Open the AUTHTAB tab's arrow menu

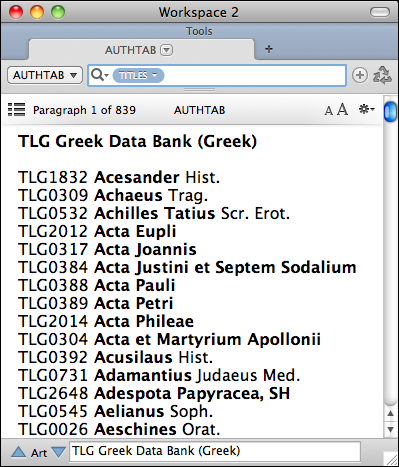[166, 50]
